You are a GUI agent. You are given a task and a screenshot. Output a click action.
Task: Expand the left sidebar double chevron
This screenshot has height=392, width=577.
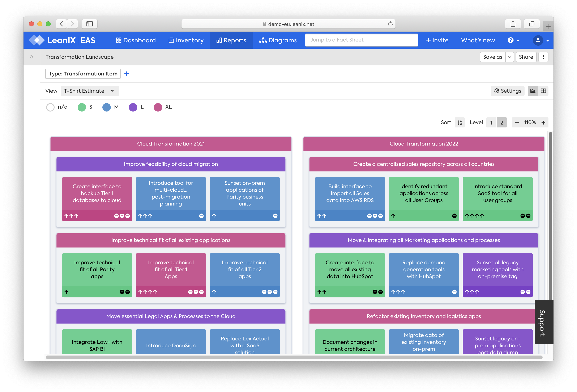[x=31, y=57]
